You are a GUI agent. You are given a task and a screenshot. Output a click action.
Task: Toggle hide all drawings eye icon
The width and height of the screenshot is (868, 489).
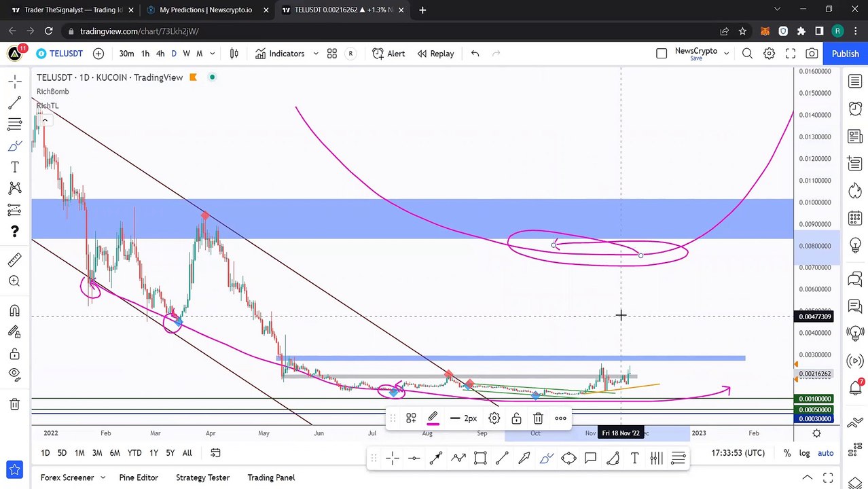click(x=14, y=374)
